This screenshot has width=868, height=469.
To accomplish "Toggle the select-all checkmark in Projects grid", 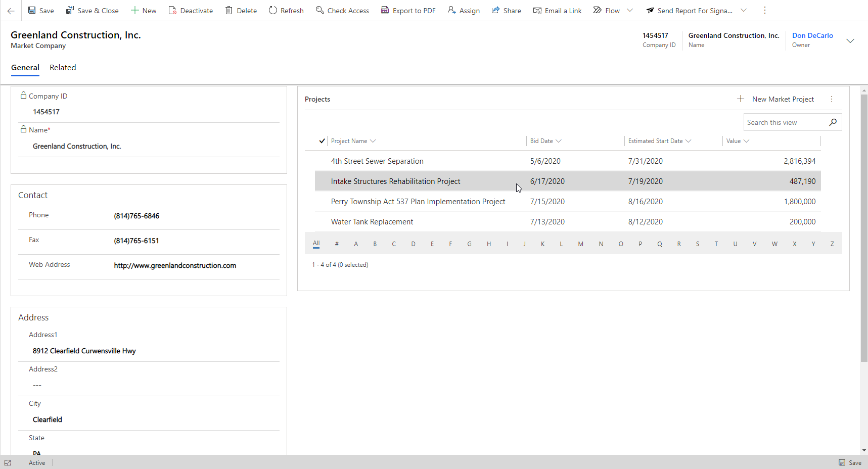I will [322, 141].
